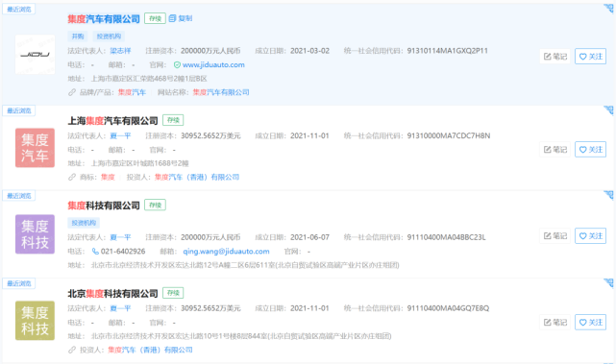The image size is (616, 364).
Task: Follow 上海集度汽车有限公司
Action: (590, 150)
